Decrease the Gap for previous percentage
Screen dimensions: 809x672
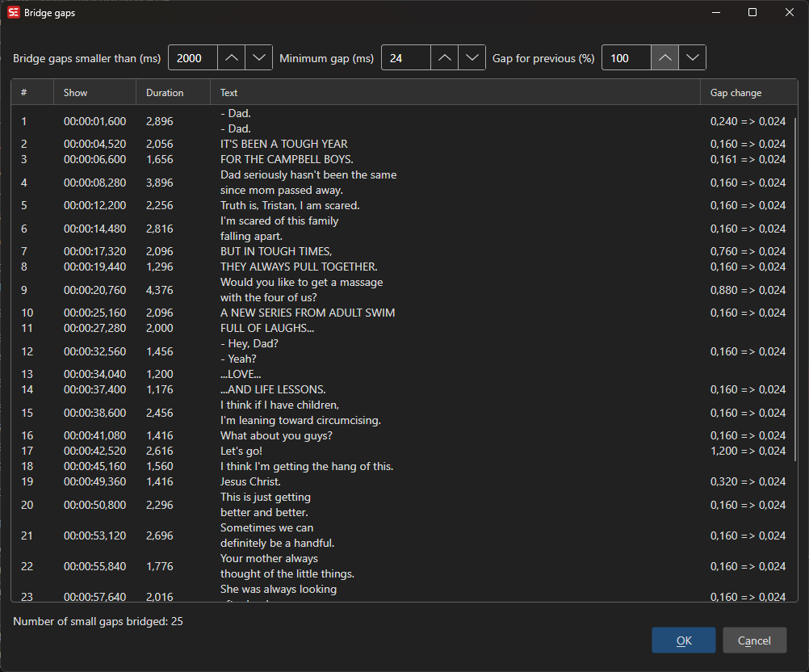[692, 58]
